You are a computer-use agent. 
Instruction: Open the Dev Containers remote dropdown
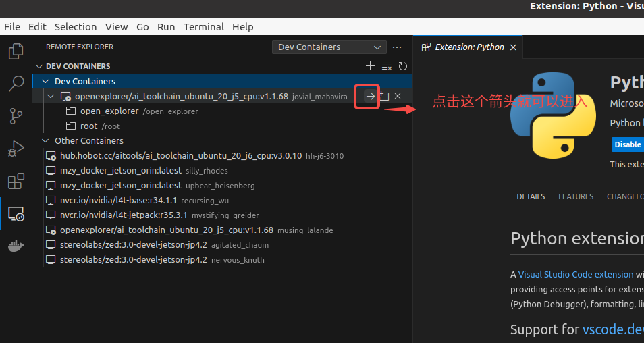(x=329, y=47)
